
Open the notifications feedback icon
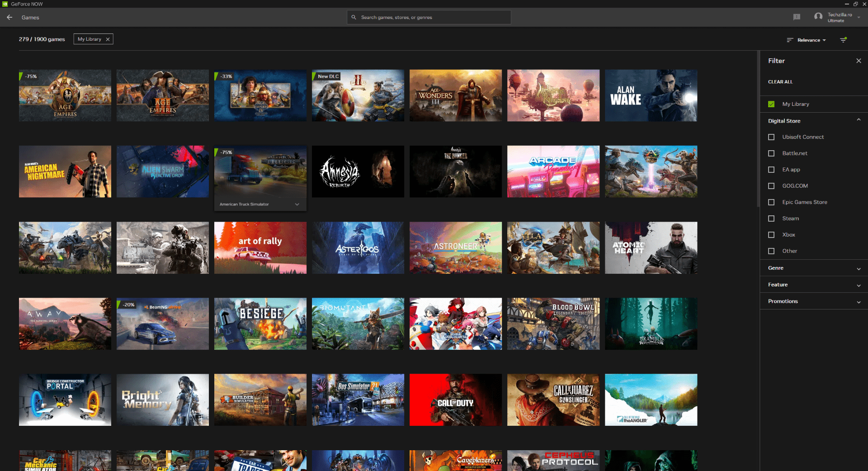pos(797,17)
